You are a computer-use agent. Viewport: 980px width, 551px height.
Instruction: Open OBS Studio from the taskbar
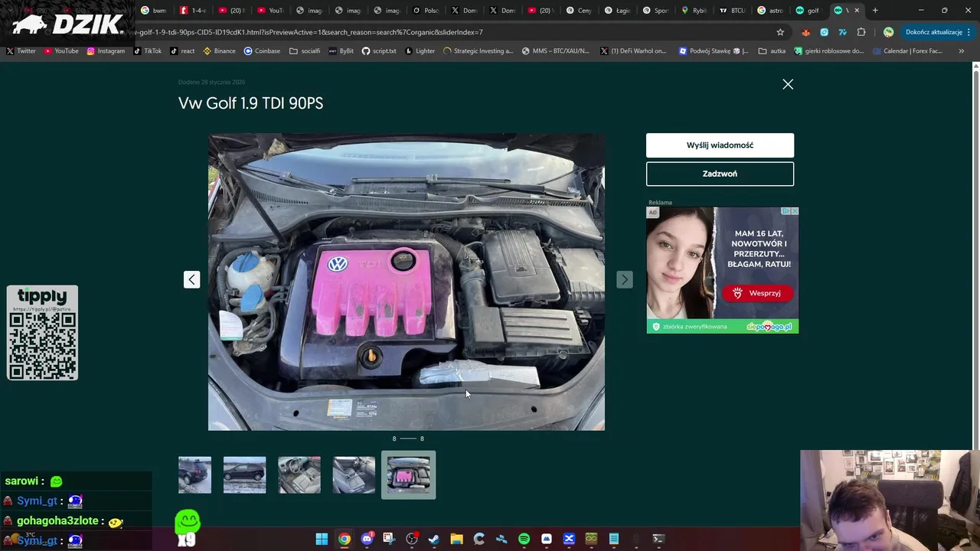click(412, 539)
